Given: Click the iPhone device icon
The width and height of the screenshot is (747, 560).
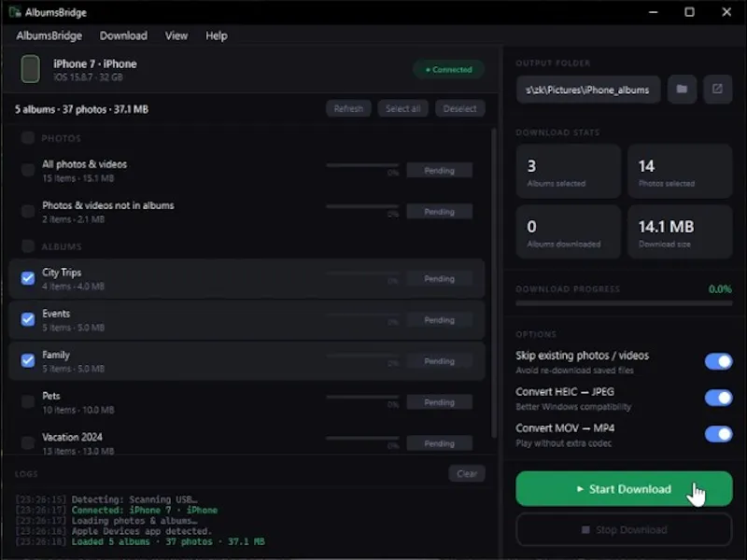Looking at the screenshot, I should click(30, 69).
